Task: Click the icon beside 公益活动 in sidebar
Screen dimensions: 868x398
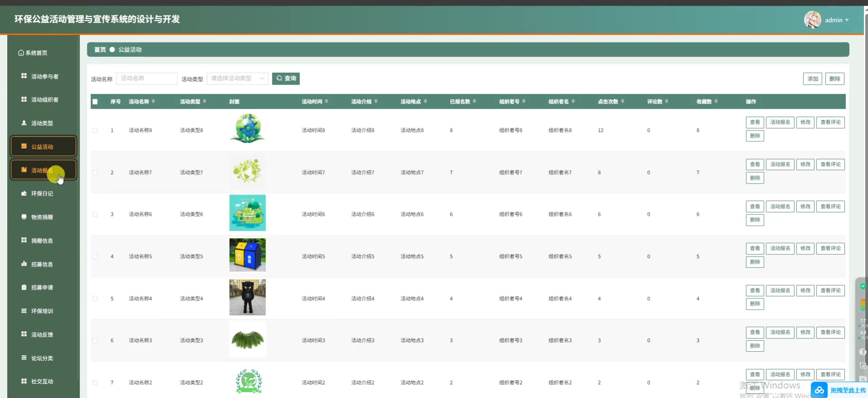Action: coord(24,146)
